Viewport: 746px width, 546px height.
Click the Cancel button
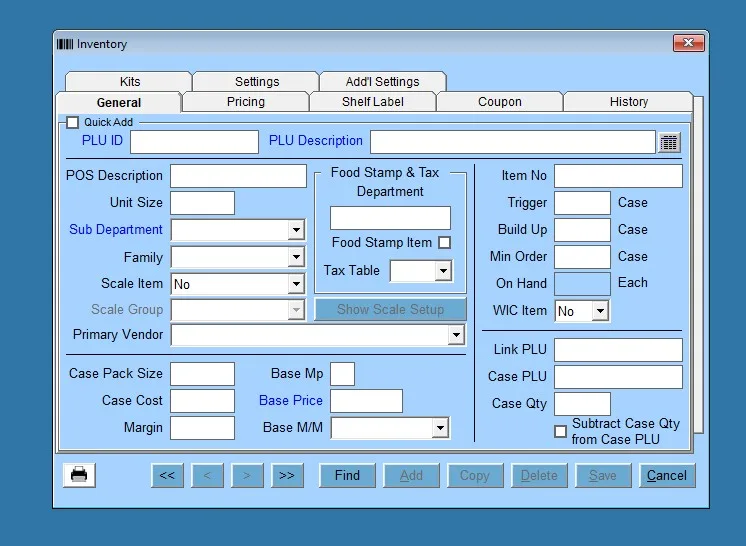click(x=667, y=475)
